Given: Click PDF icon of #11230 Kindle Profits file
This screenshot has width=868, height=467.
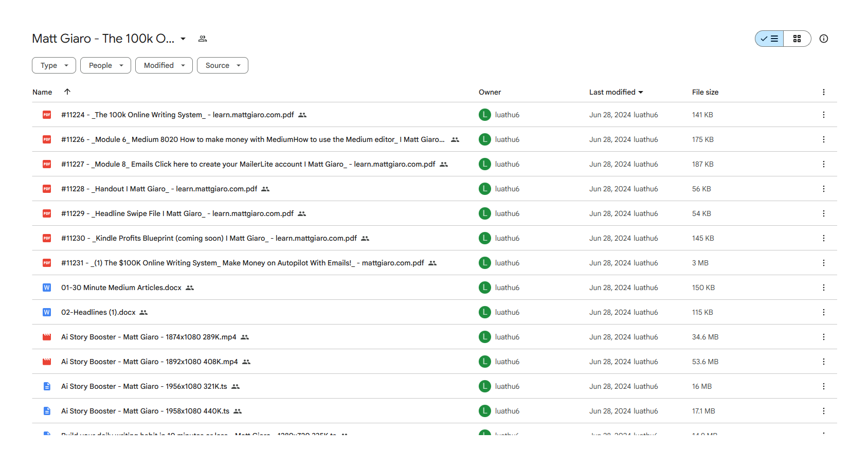Looking at the screenshot, I should [x=47, y=238].
